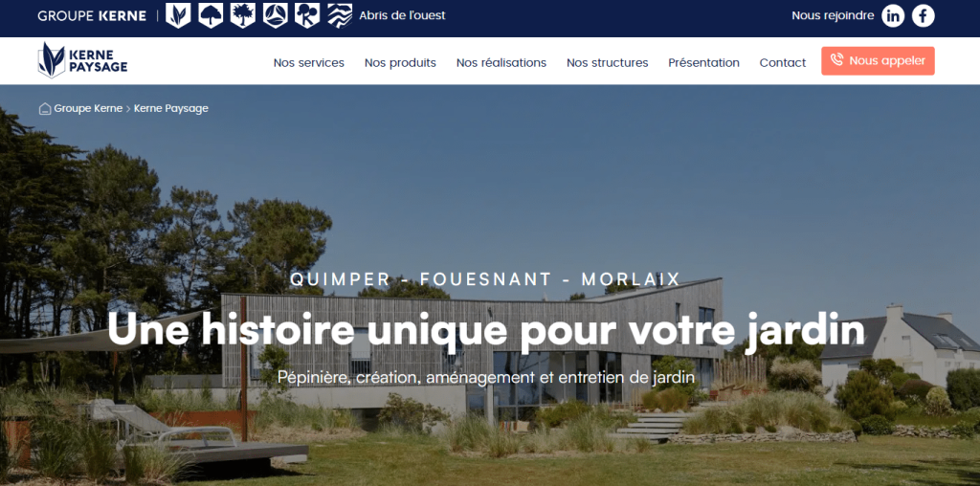Click the GROUPE KERNE text logo
Viewport: 980px width, 486px height.
(x=92, y=16)
